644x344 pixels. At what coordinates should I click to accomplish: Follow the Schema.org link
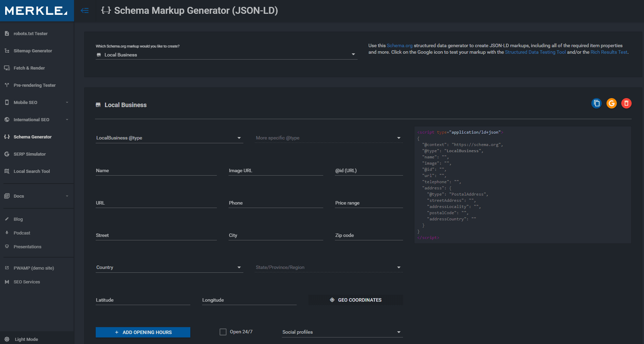(399, 45)
